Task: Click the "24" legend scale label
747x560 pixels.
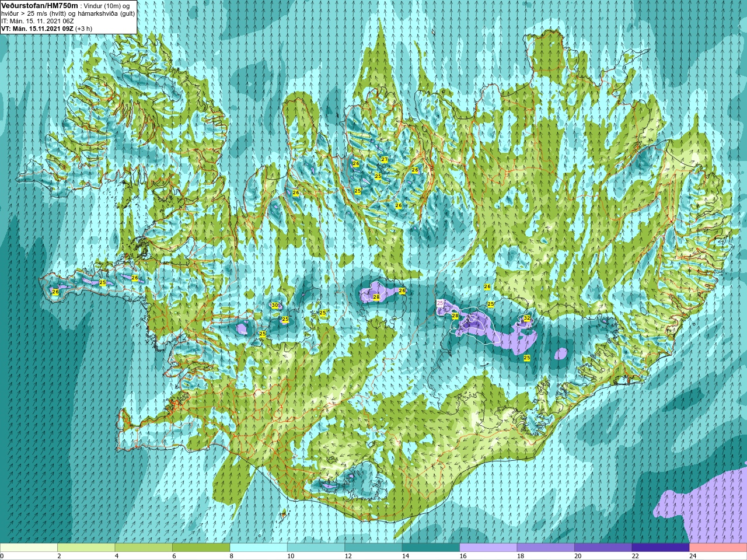Action: (693, 556)
